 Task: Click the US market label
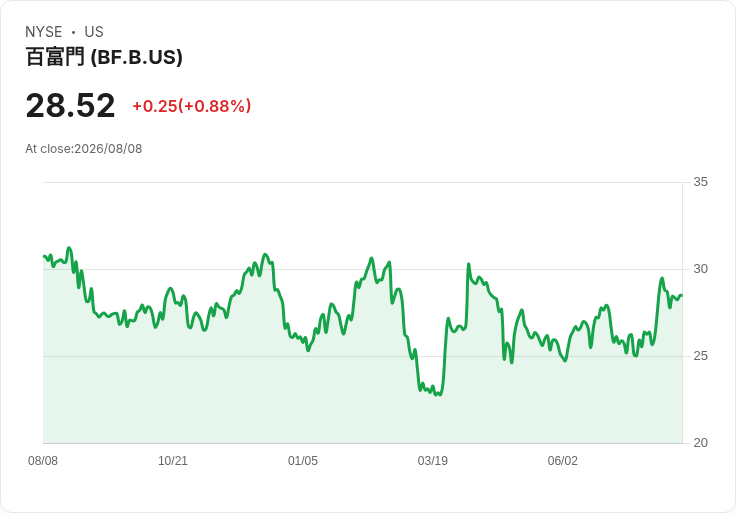pyautogui.click(x=94, y=32)
